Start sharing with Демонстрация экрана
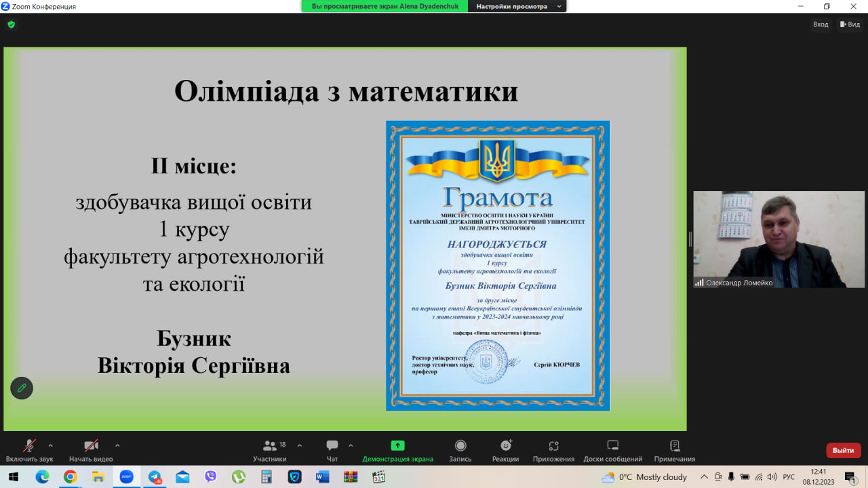The image size is (868, 488). (x=397, y=451)
